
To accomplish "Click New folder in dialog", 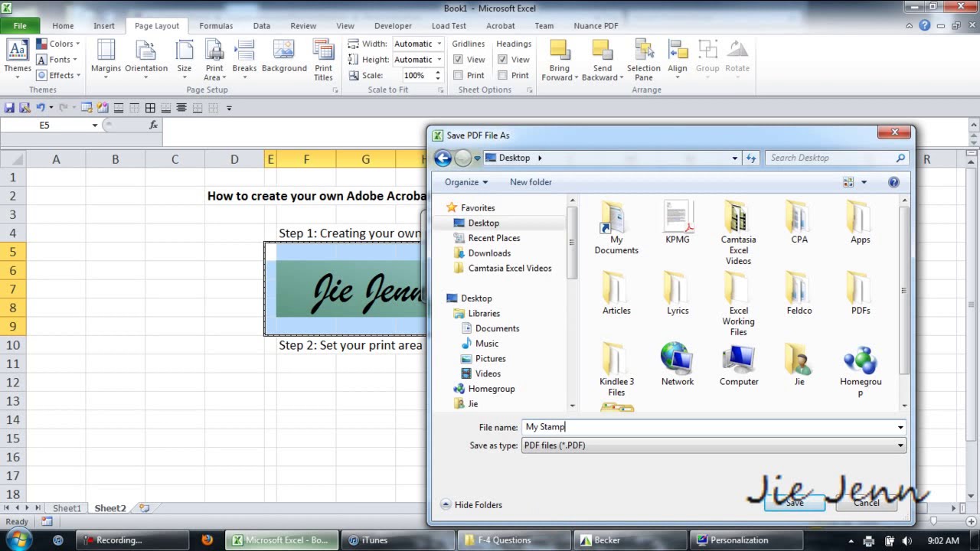I will pyautogui.click(x=531, y=182).
